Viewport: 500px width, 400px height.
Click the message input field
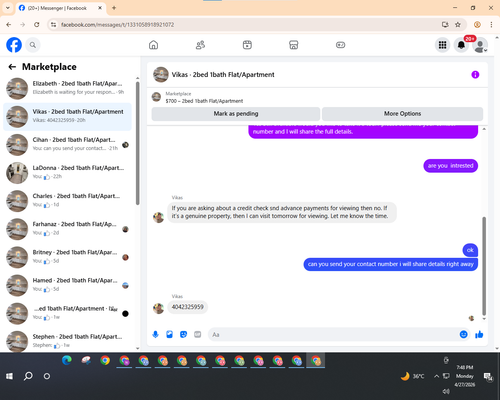click(333, 334)
